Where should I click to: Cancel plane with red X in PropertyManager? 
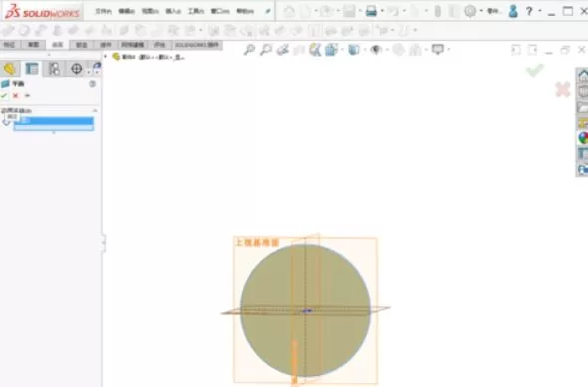[x=15, y=96]
